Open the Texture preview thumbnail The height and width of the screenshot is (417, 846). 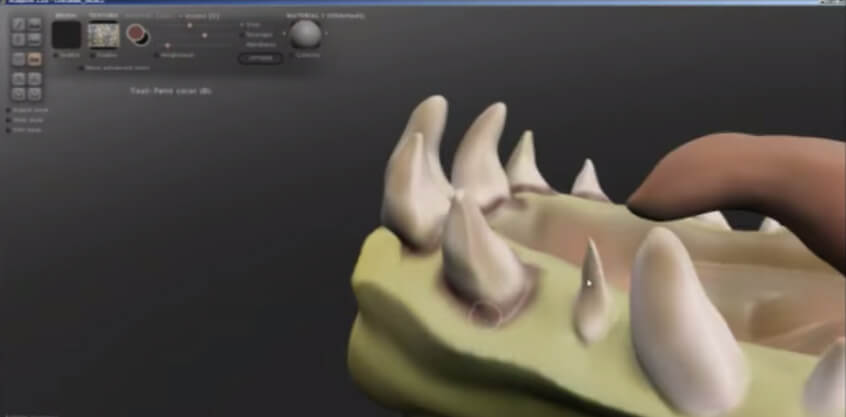click(104, 35)
